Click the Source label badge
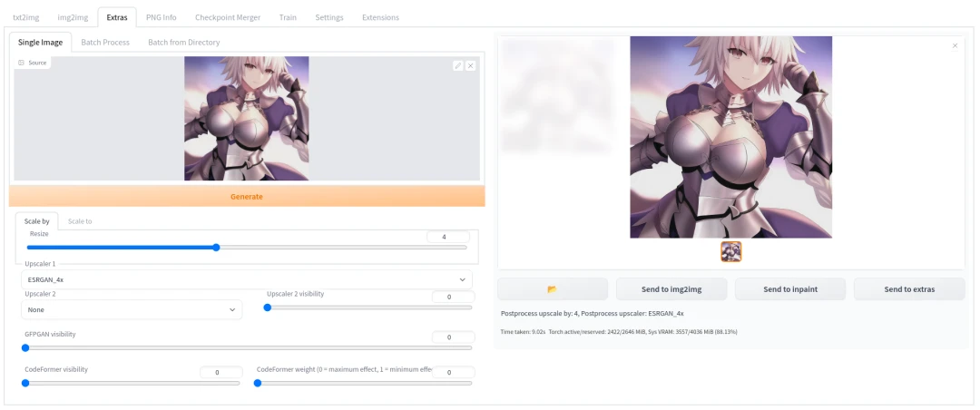 coord(33,63)
